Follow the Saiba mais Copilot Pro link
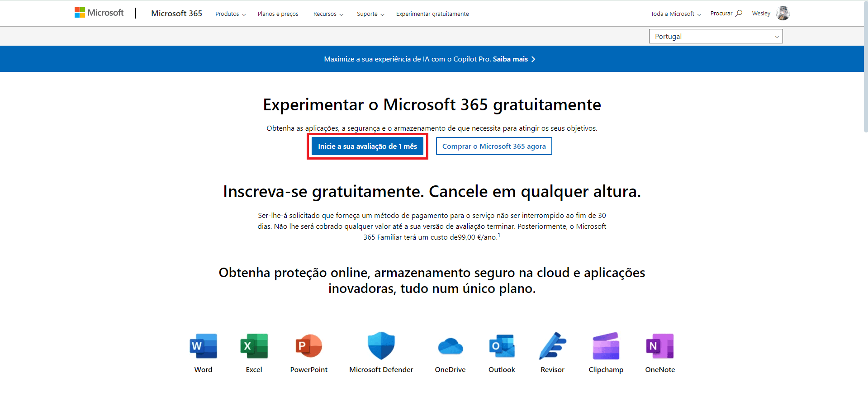The width and height of the screenshot is (868, 401). 514,59
